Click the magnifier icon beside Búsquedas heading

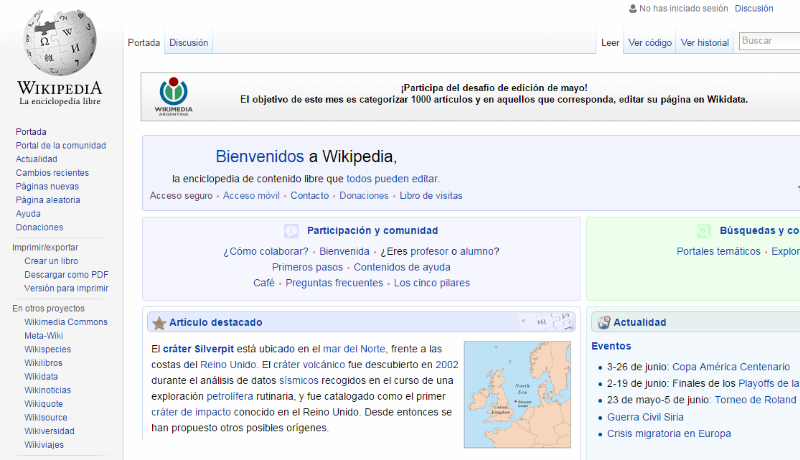tap(704, 230)
